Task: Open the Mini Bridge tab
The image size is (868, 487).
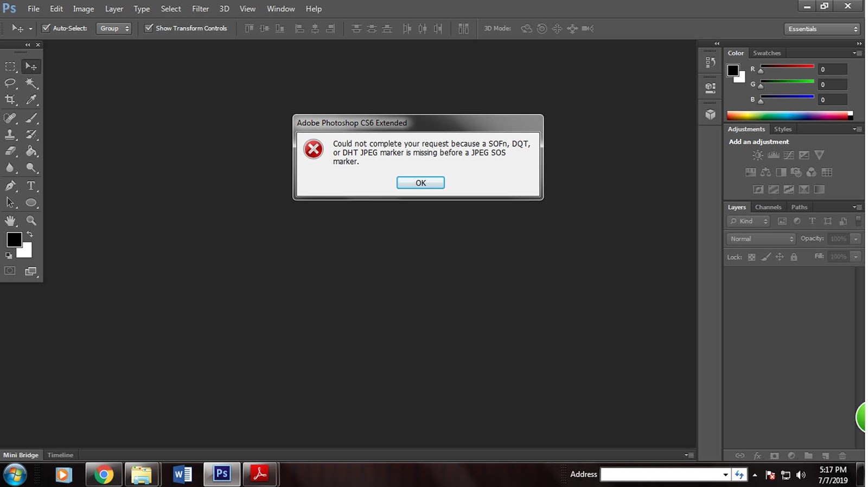Action: click(x=21, y=455)
